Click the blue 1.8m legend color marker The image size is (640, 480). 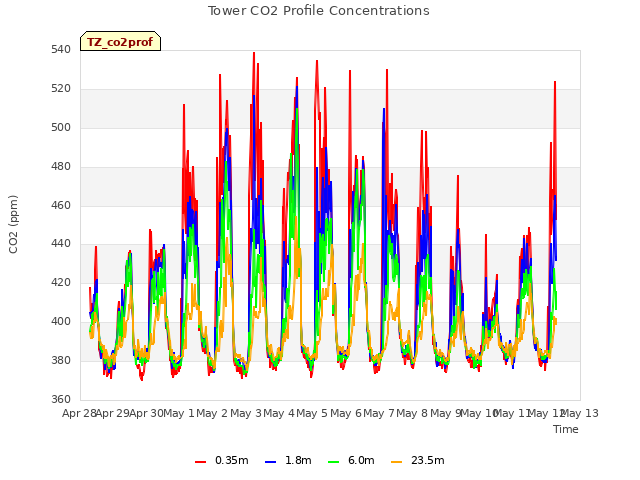point(270,462)
